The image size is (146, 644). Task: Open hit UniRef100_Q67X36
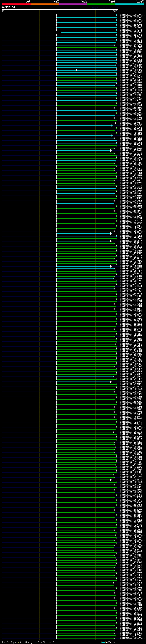[x=131, y=125]
